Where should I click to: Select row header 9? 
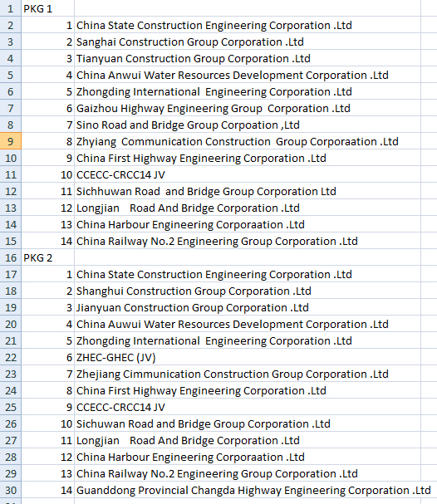point(10,141)
